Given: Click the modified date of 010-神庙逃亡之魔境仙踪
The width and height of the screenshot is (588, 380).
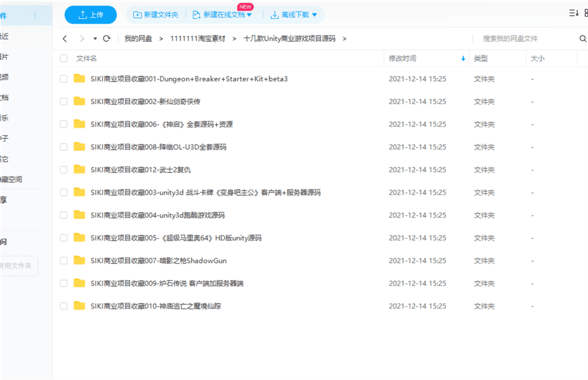Looking at the screenshot, I should [417, 306].
